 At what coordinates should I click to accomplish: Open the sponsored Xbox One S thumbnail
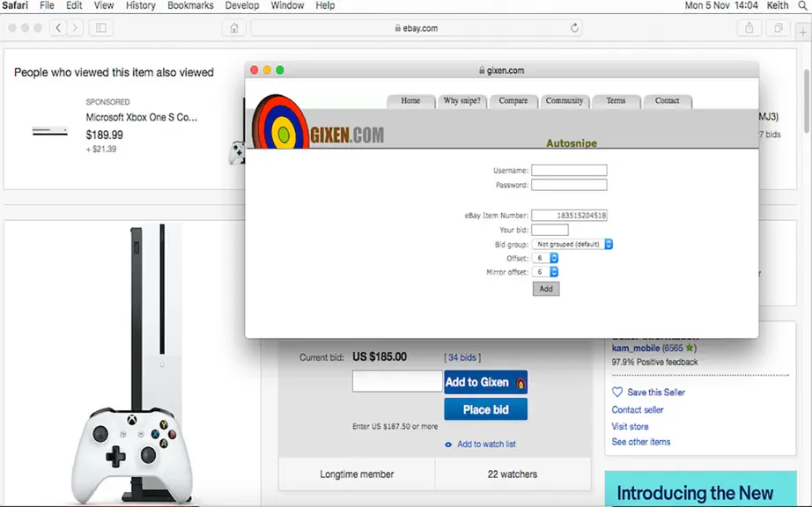49,132
